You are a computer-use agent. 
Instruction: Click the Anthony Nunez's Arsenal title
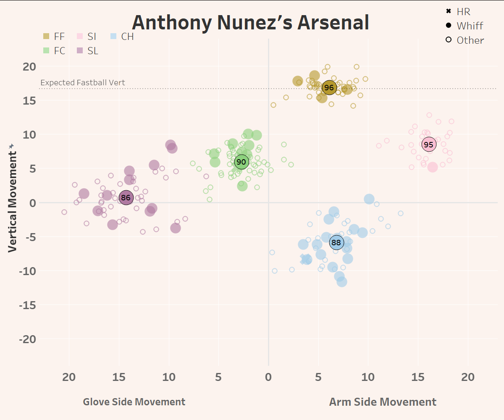pyautogui.click(x=250, y=23)
